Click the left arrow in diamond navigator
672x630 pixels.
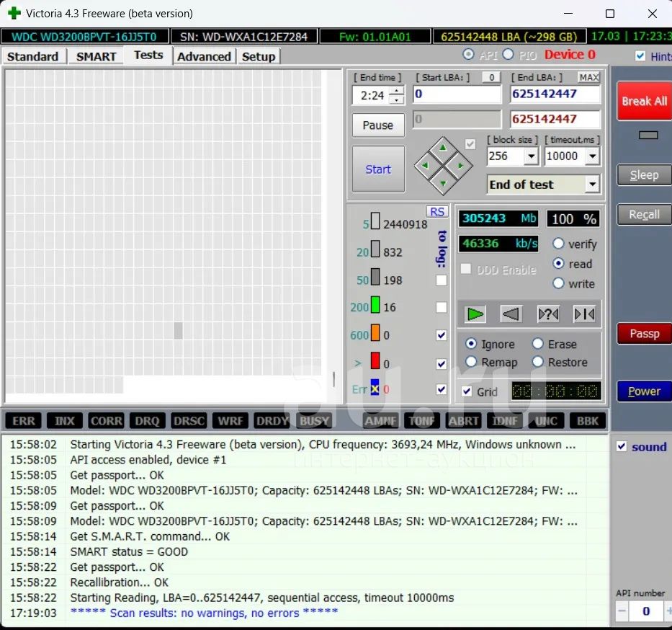click(425, 165)
